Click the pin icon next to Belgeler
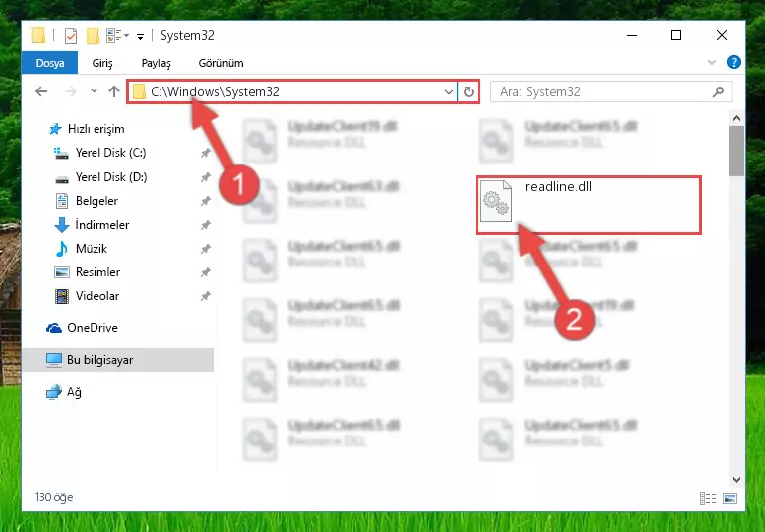The height and width of the screenshot is (532, 765). [x=205, y=201]
